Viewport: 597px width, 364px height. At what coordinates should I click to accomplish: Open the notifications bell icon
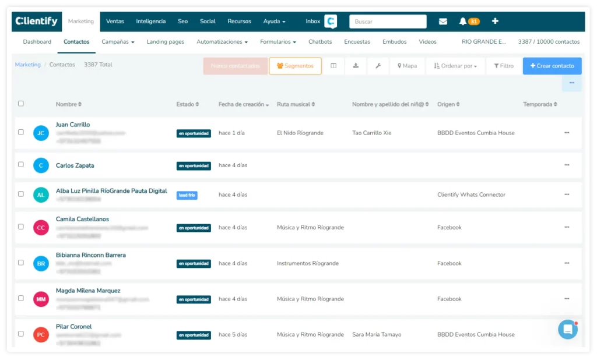(463, 22)
